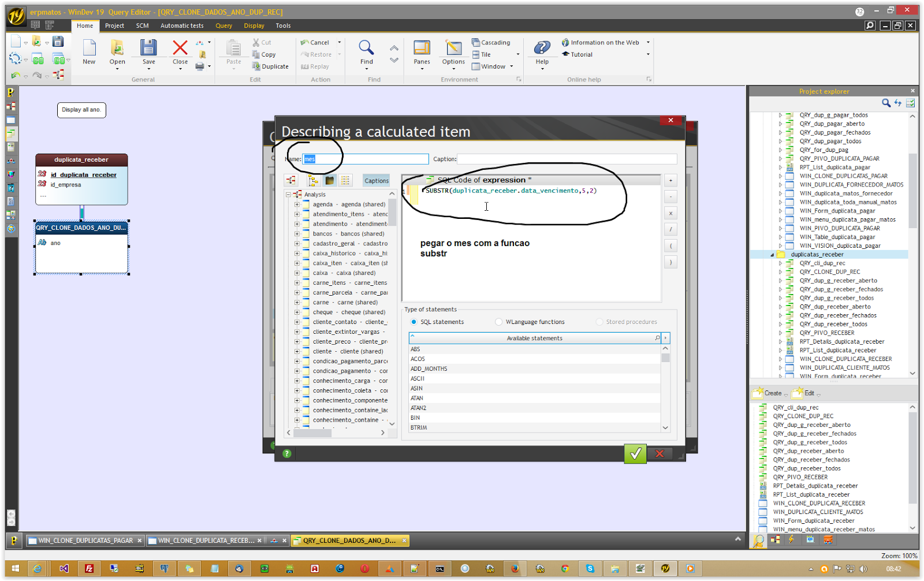The height and width of the screenshot is (581, 924).
Task: Select the SQL statements radio button
Action: [x=413, y=322]
